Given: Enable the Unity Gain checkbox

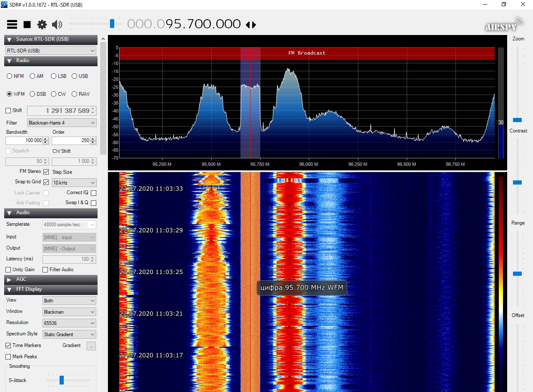Looking at the screenshot, I should [x=8, y=270].
